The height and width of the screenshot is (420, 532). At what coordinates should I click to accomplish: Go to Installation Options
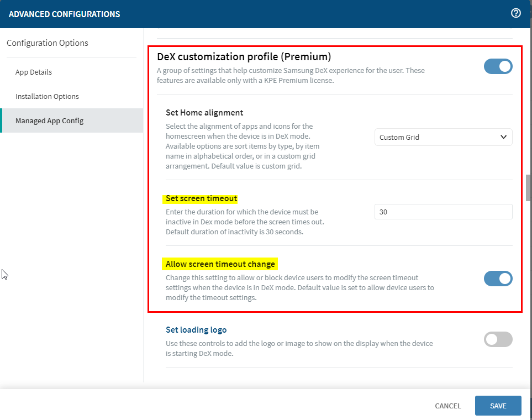[x=47, y=97]
